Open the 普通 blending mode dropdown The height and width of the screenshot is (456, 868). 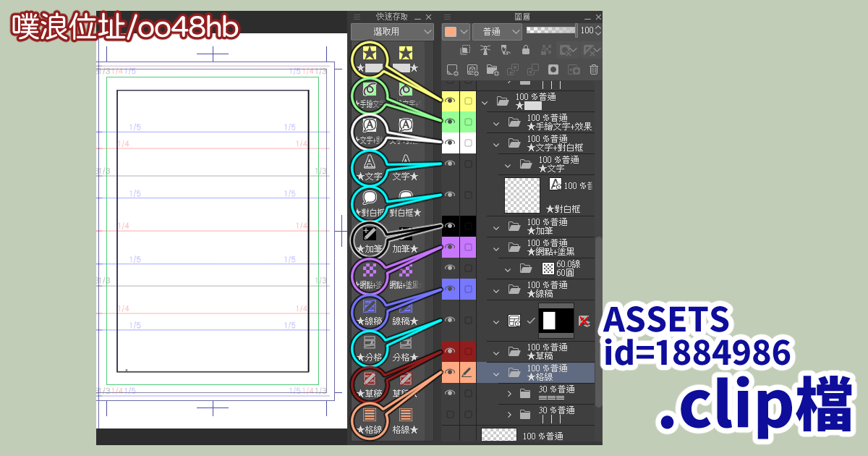[x=497, y=32]
